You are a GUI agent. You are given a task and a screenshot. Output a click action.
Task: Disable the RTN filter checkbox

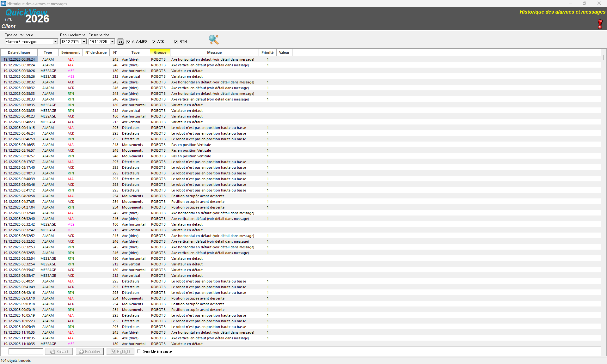[x=176, y=42]
